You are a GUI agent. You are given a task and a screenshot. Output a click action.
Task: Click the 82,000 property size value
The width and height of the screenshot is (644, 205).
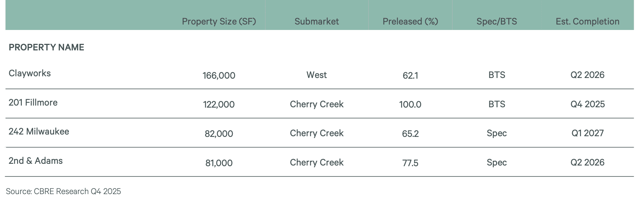pos(219,134)
